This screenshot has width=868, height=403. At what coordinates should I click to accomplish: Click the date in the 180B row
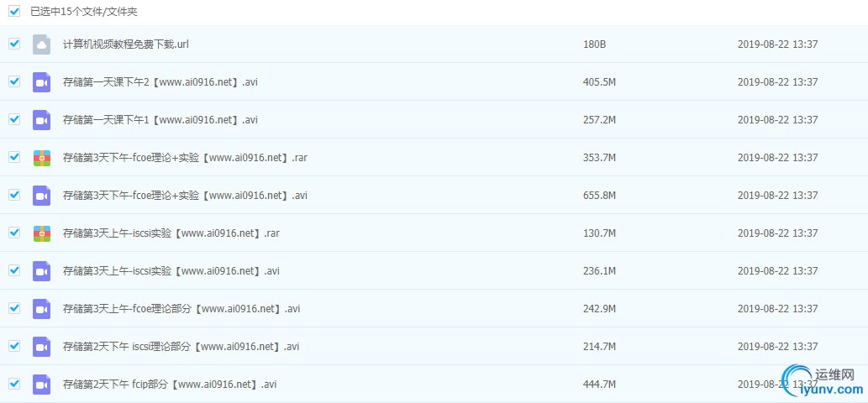click(778, 44)
